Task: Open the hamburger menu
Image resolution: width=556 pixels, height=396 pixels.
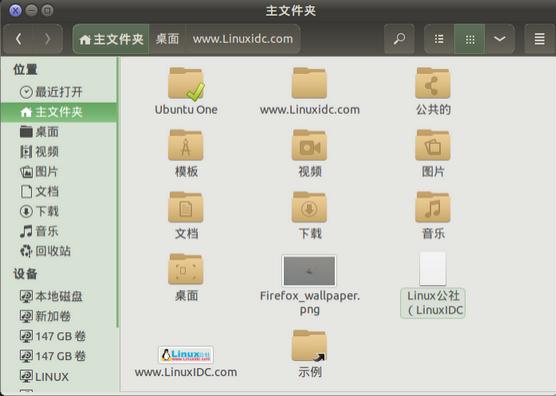Action: click(x=539, y=39)
